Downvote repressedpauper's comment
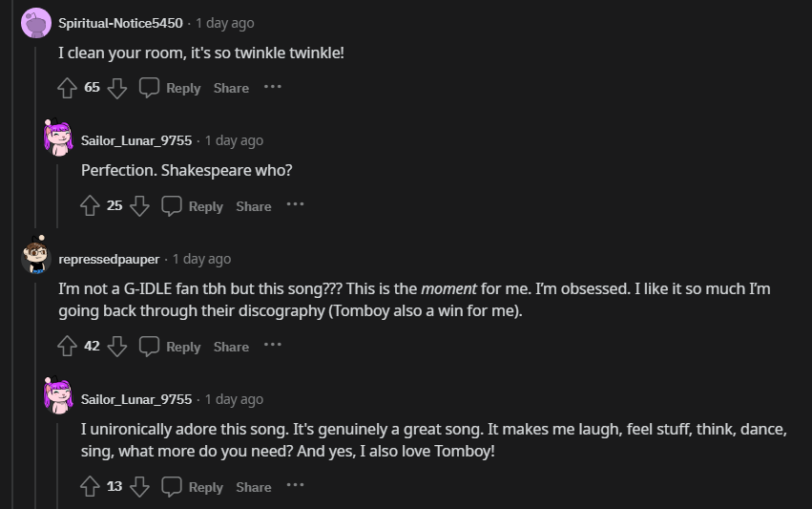Viewport: 812px width, 509px height. coord(117,347)
